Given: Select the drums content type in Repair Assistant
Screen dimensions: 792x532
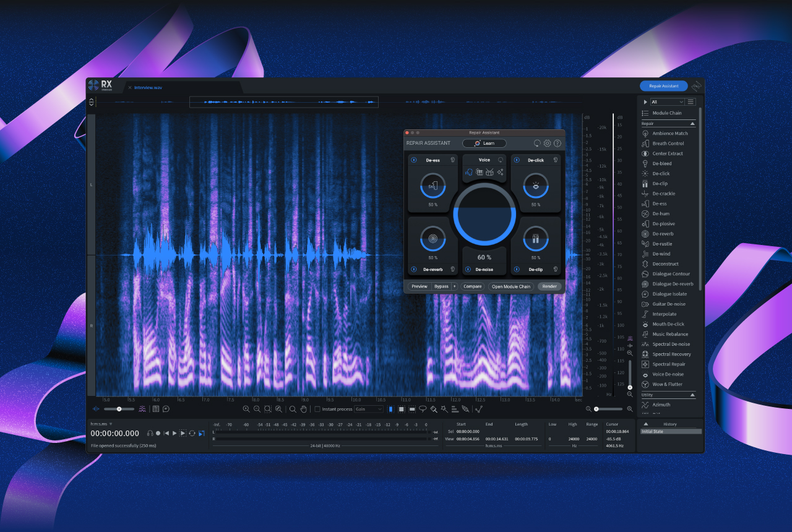Looking at the screenshot, I should pos(489,173).
